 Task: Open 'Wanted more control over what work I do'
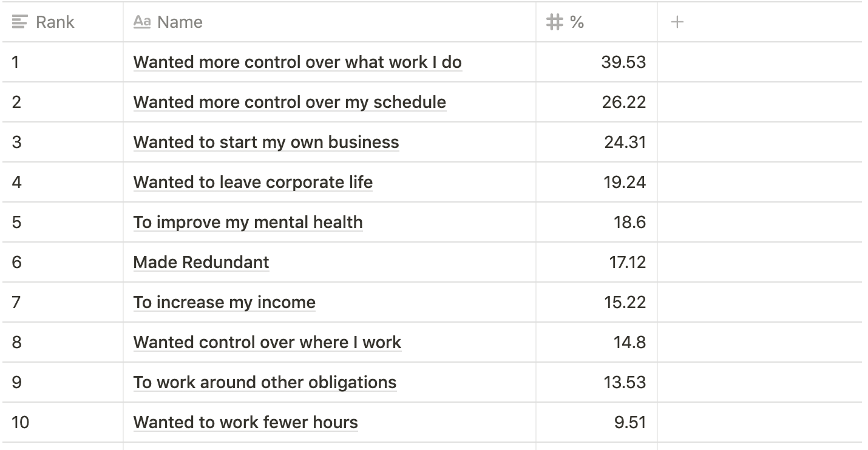click(x=297, y=62)
